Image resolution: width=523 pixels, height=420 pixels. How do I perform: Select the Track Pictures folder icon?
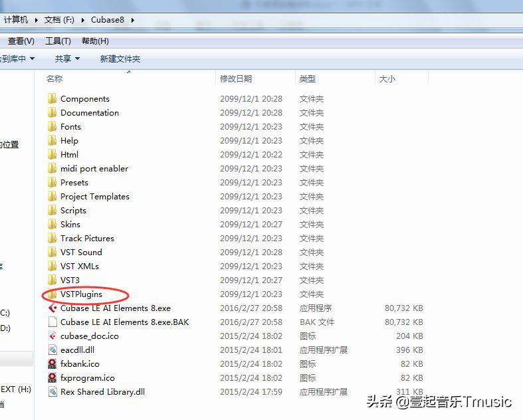(x=52, y=239)
